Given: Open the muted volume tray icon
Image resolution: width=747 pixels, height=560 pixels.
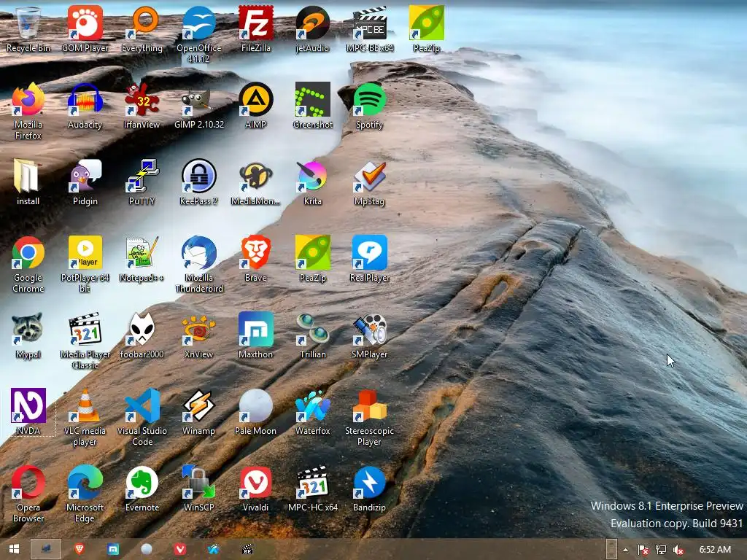Looking at the screenshot, I should [678, 550].
